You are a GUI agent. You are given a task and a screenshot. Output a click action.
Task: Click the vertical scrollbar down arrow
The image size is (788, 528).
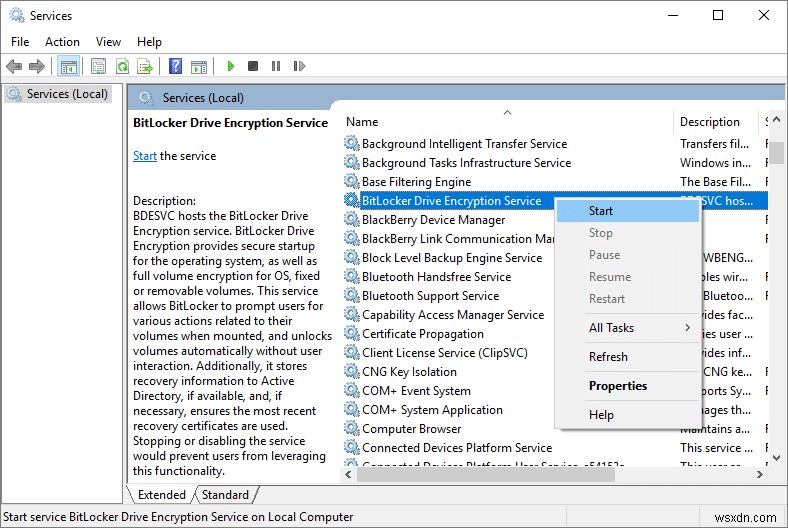click(777, 458)
